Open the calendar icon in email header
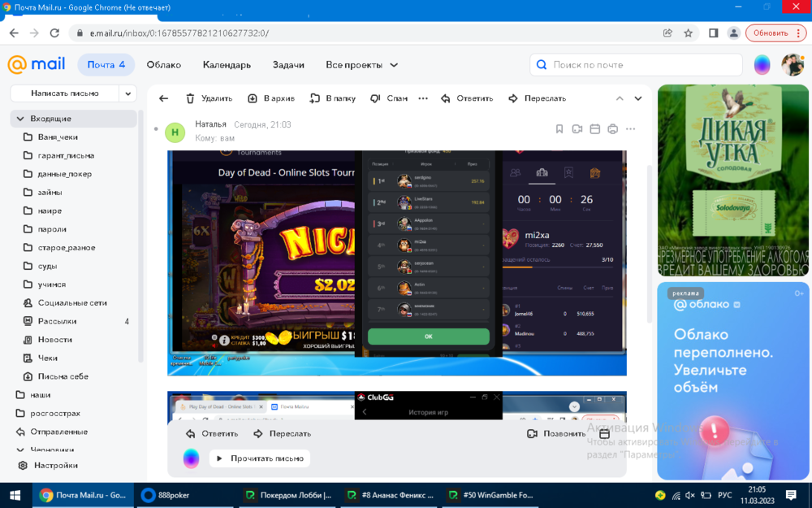Screen dimensions: 812x508 point(594,128)
